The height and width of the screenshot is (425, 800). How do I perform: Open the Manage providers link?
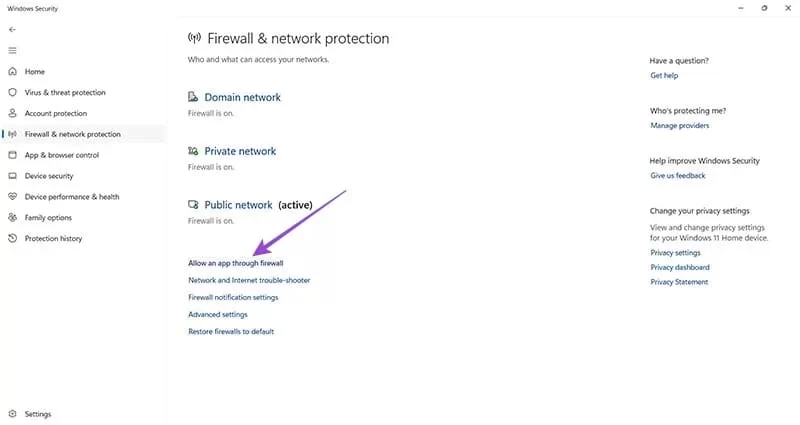point(679,126)
